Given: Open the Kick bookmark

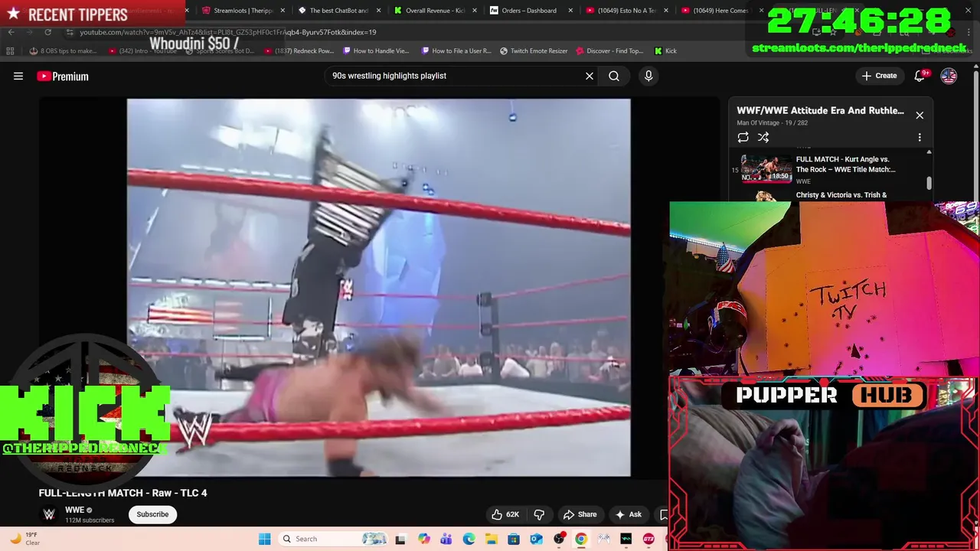Looking at the screenshot, I should 665,51.
